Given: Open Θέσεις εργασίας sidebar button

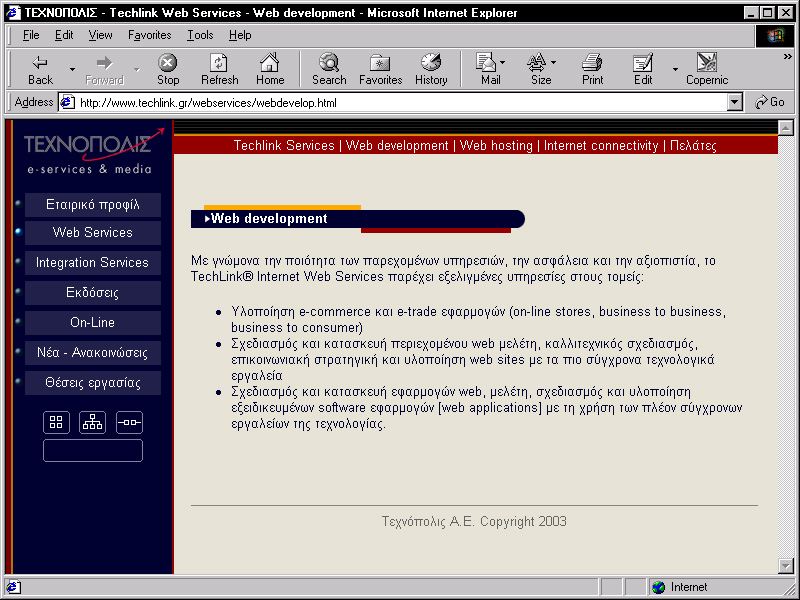Looking at the screenshot, I should pyautogui.click(x=93, y=383).
